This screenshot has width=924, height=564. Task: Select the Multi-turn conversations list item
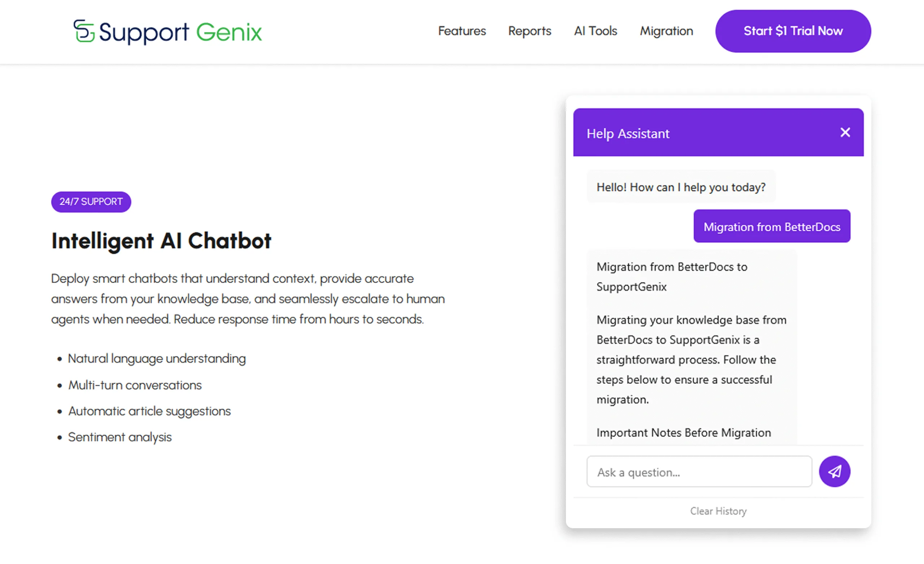[x=135, y=385]
